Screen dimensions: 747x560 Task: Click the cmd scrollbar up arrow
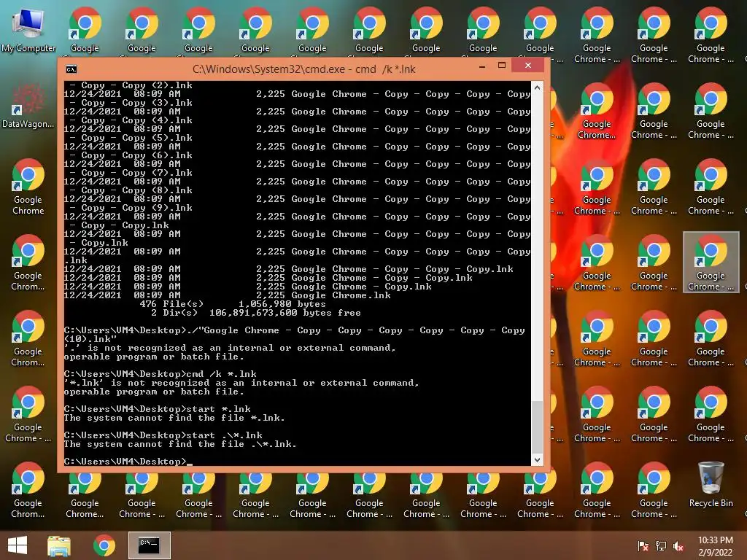pos(537,87)
